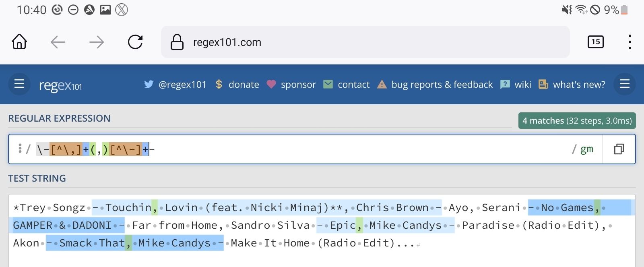Screen dimensions: 644x267
Task: Open the browser tabs counter showing 15
Action: [x=595, y=42]
